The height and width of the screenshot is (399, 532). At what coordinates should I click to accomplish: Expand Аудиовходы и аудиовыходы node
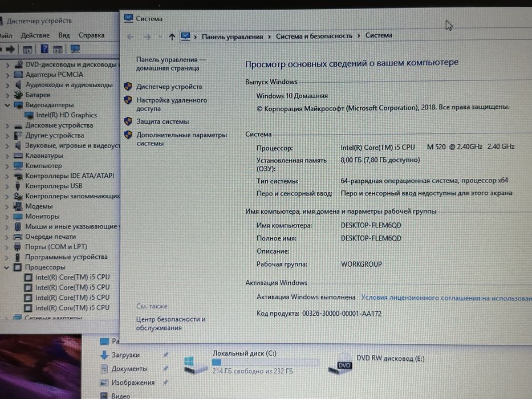[x=7, y=85]
